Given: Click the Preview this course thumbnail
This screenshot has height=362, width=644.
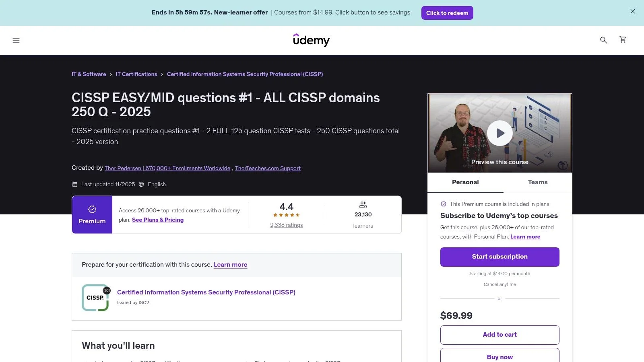Looking at the screenshot, I should pyautogui.click(x=500, y=133).
